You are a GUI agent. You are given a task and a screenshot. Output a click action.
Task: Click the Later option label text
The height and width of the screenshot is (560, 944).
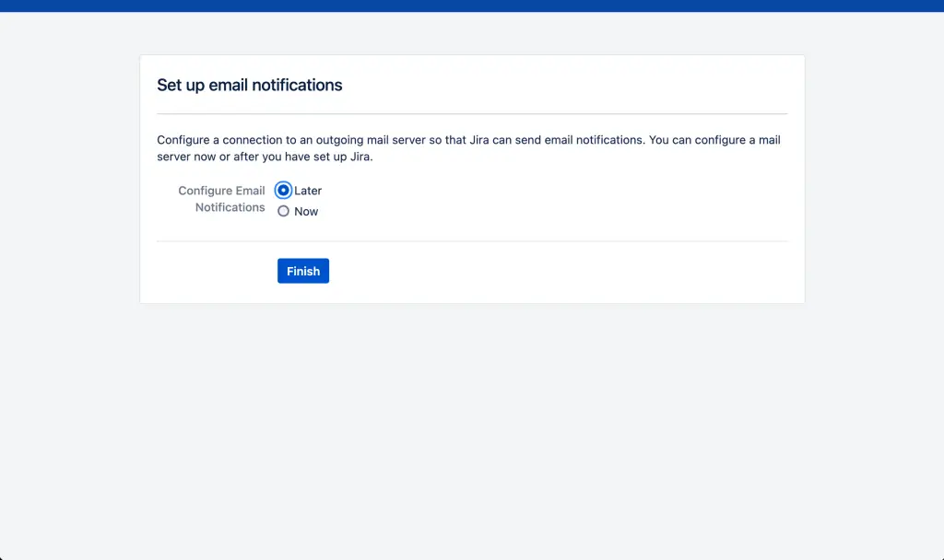[x=307, y=191]
